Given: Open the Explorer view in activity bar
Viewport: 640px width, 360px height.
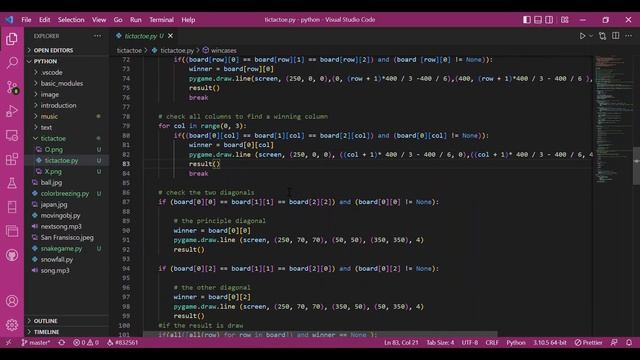Looking at the screenshot, I should [x=12, y=39].
